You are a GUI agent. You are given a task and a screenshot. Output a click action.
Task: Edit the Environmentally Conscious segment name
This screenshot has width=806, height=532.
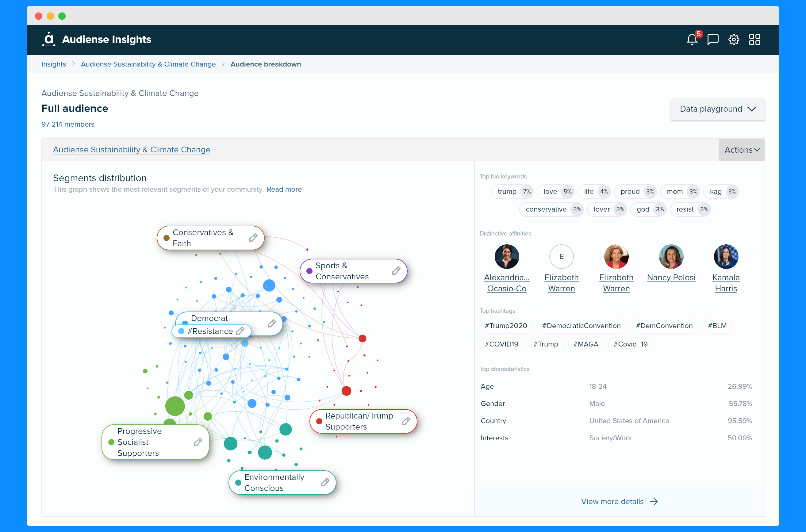click(325, 482)
